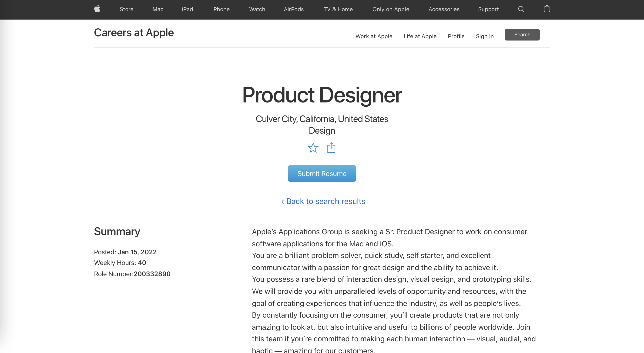644x353 pixels.
Task: Click the Summary heading
Action: (x=117, y=231)
